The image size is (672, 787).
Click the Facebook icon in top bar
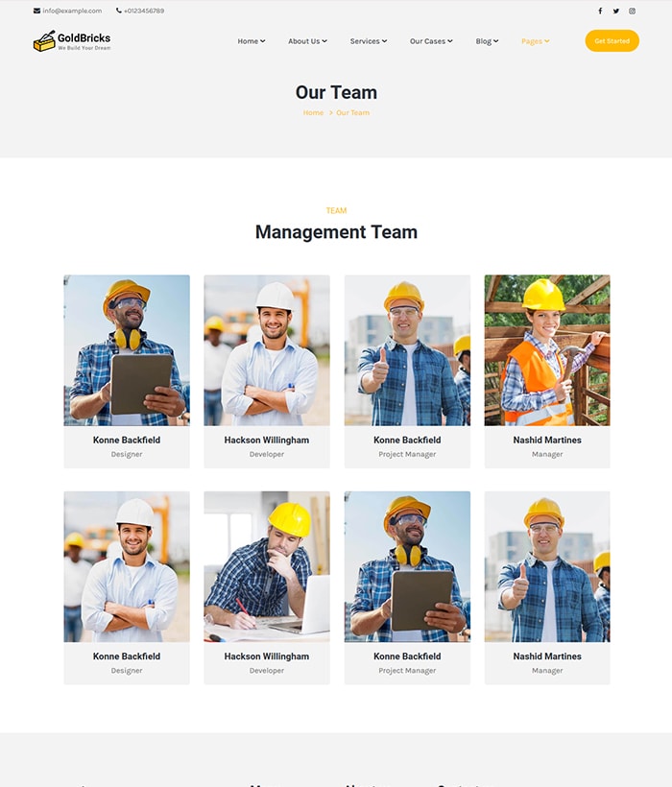pyautogui.click(x=600, y=12)
